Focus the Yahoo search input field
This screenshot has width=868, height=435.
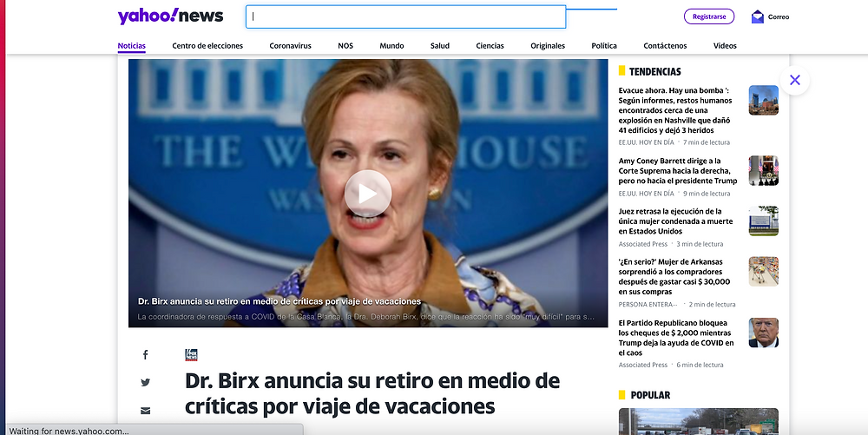[x=405, y=16]
